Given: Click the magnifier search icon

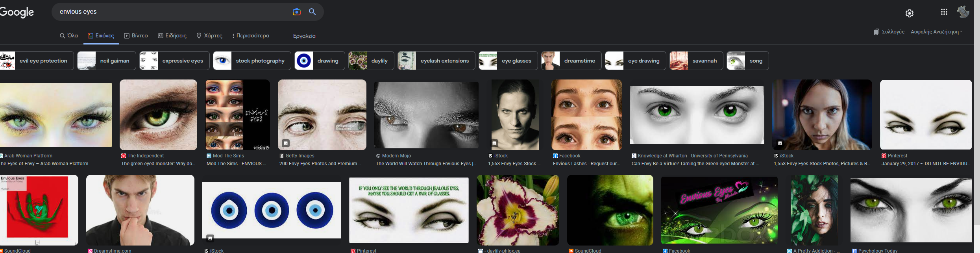Looking at the screenshot, I should coord(312,12).
